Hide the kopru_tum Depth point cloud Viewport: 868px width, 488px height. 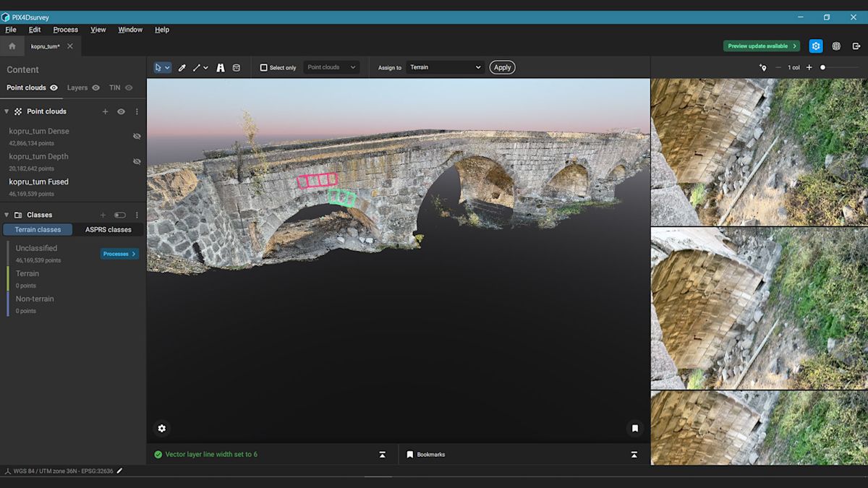point(137,160)
